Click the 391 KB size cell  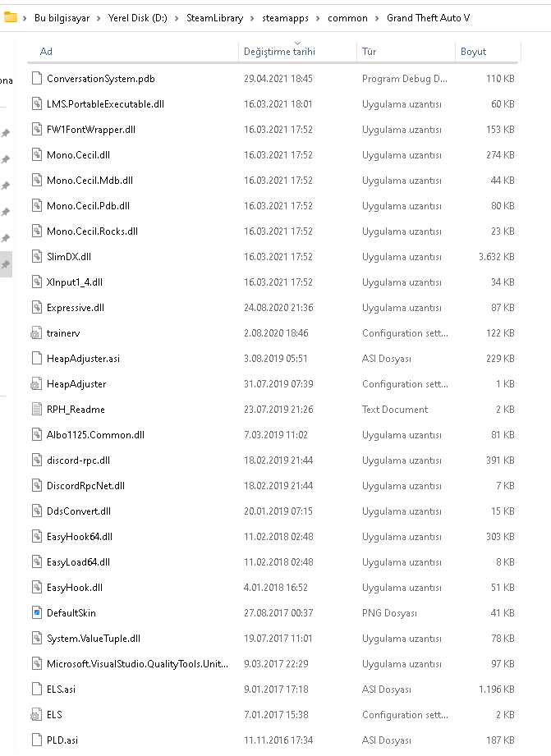[500, 460]
